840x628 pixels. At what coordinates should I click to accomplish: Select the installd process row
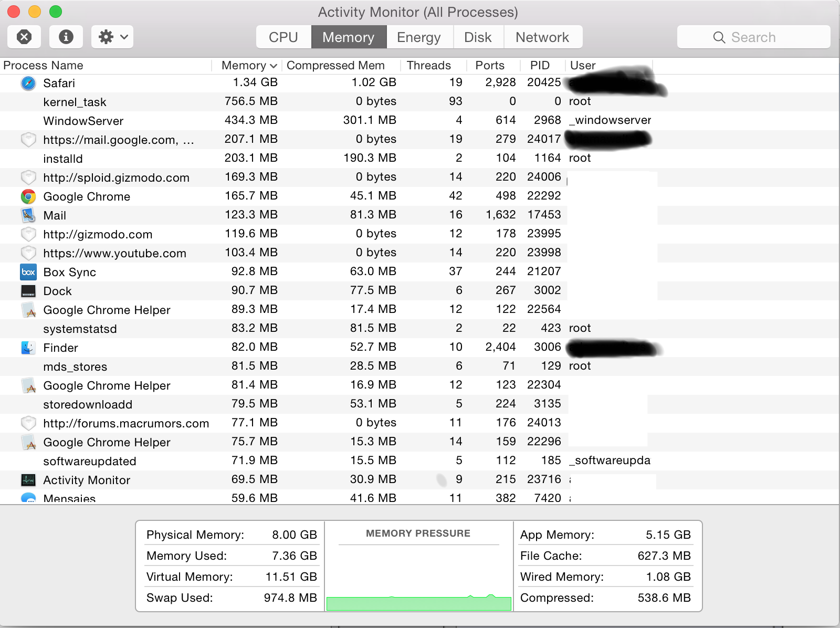419,159
